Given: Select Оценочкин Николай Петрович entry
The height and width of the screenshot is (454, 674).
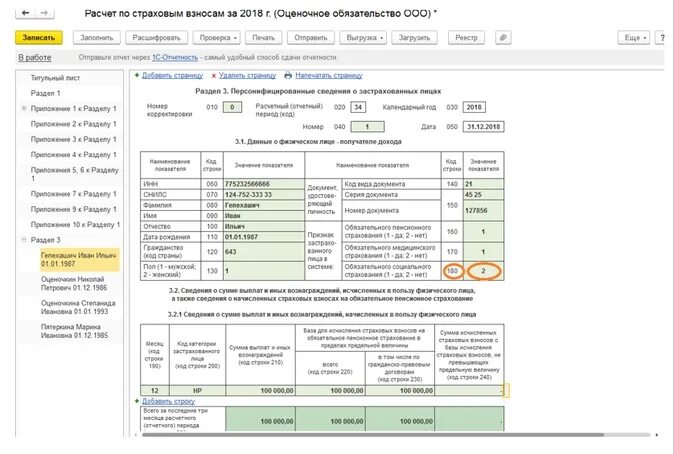Looking at the screenshot, I should pos(74,283).
